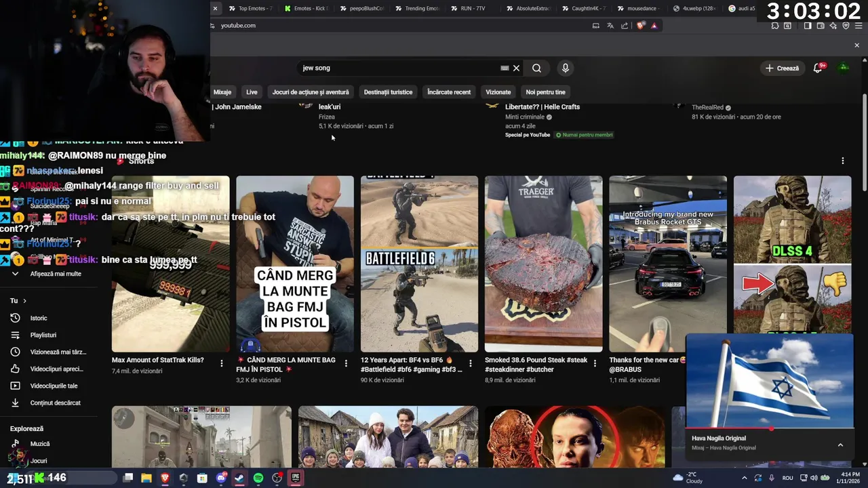Screen dimensions: 868x488
Task: Play the Battlefield 6 comparison short
Action: tap(419, 264)
